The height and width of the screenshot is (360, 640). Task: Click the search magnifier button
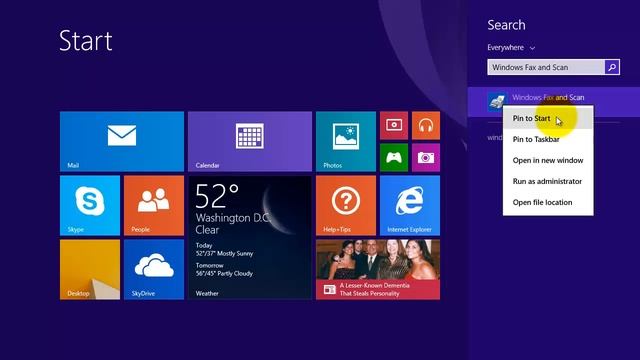612,67
